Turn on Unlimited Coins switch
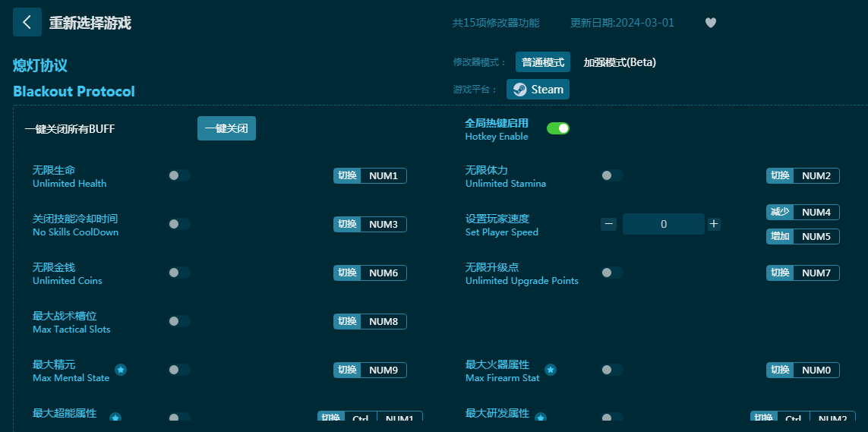The height and width of the screenshot is (432, 868). point(179,273)
